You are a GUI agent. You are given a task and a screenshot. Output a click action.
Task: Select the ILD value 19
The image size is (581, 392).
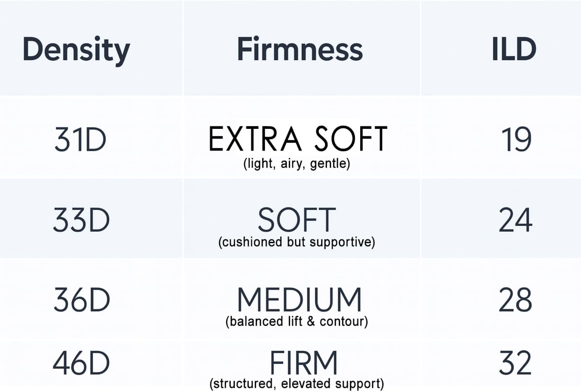pos(516,140)
